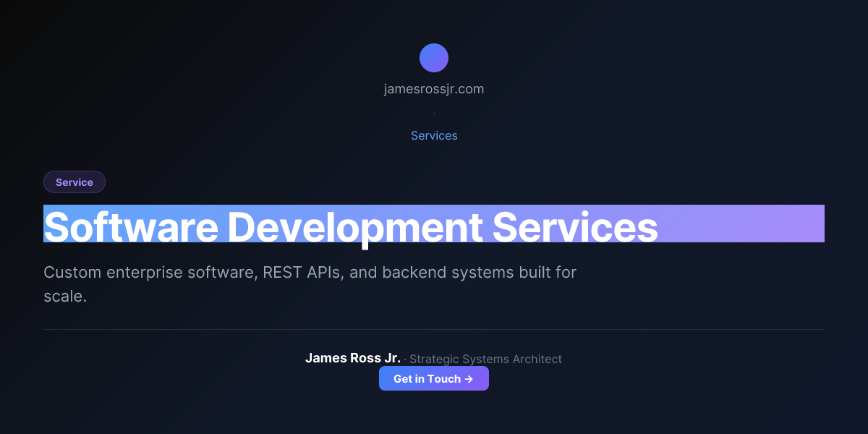Go to the Services breadcrumb link

click(434, 135)
